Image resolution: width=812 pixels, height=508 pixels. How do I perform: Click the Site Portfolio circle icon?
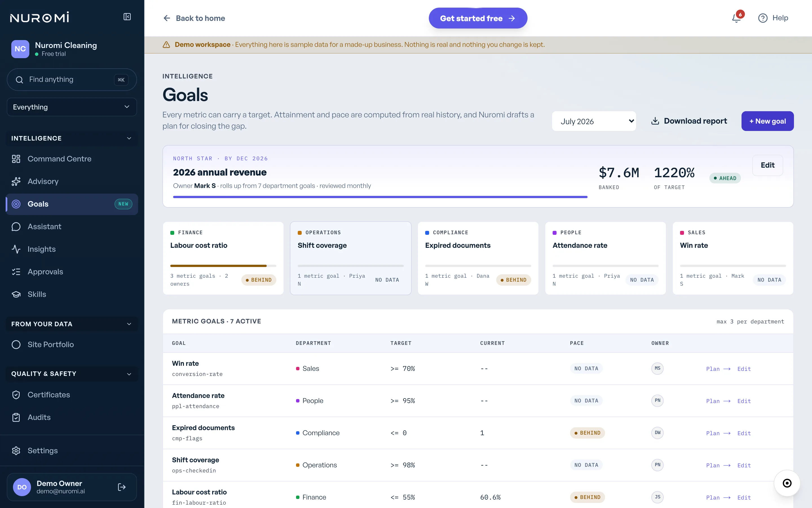[x=16, y=344]
